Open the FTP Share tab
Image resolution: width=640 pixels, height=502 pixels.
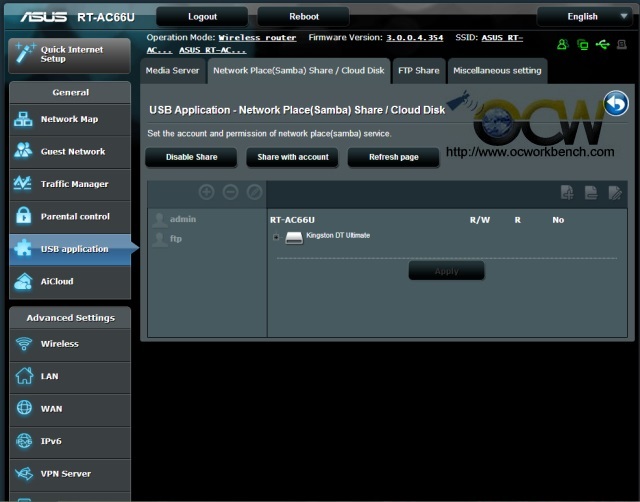point(419,71)
